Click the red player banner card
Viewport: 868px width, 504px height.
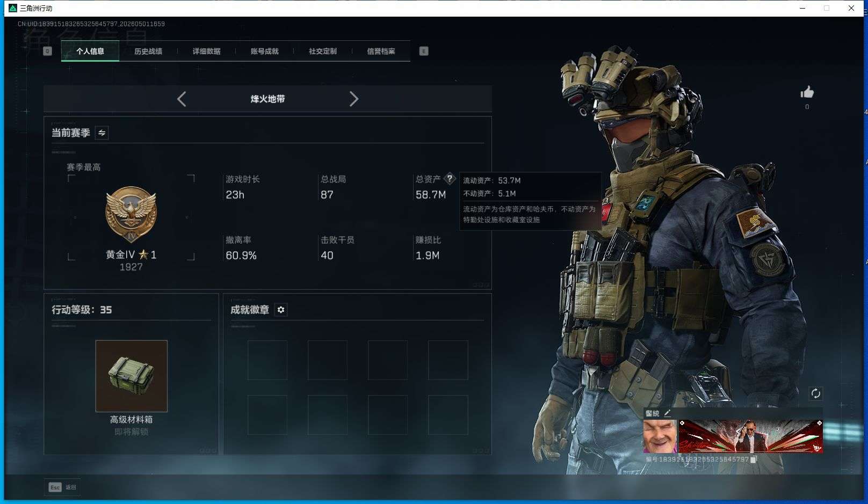point(750,436)
